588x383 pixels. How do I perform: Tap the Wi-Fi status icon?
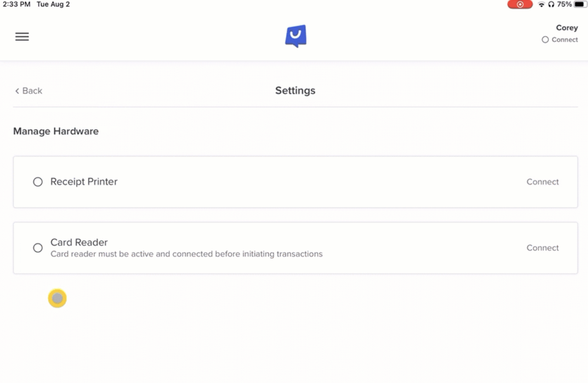click(541, 5)
